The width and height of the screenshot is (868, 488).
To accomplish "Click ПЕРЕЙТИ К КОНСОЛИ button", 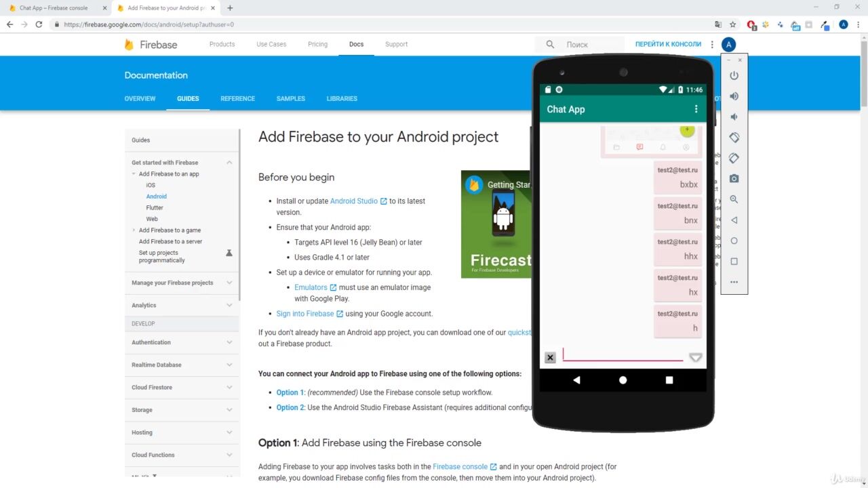I will tap(668, 44).
